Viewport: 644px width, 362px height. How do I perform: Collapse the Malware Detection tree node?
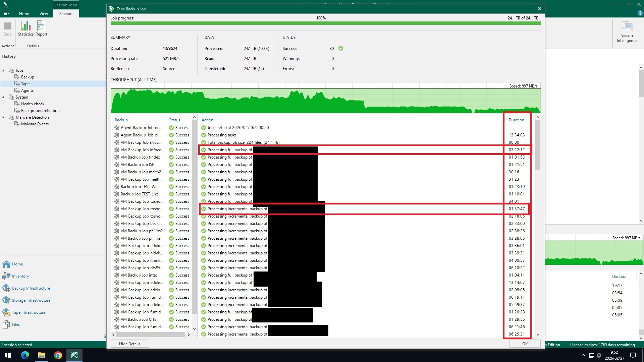point(3,117)
